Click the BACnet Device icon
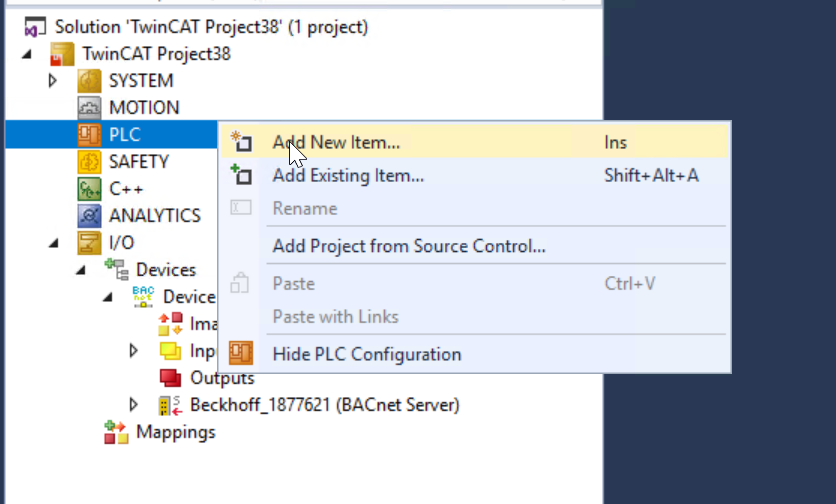Image resolution: width=836 pixels, height=504 pixels. pyautogui.click(x=143, y=297)
